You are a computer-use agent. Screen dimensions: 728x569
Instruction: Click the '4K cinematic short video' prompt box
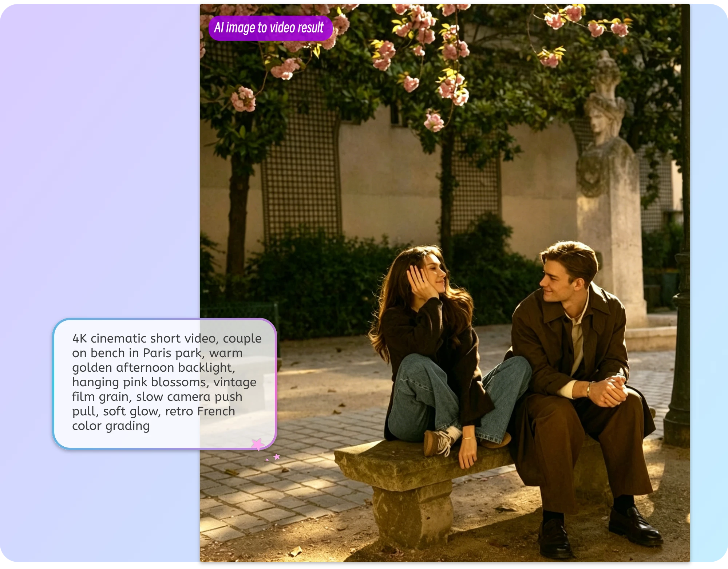click(165, 384)
